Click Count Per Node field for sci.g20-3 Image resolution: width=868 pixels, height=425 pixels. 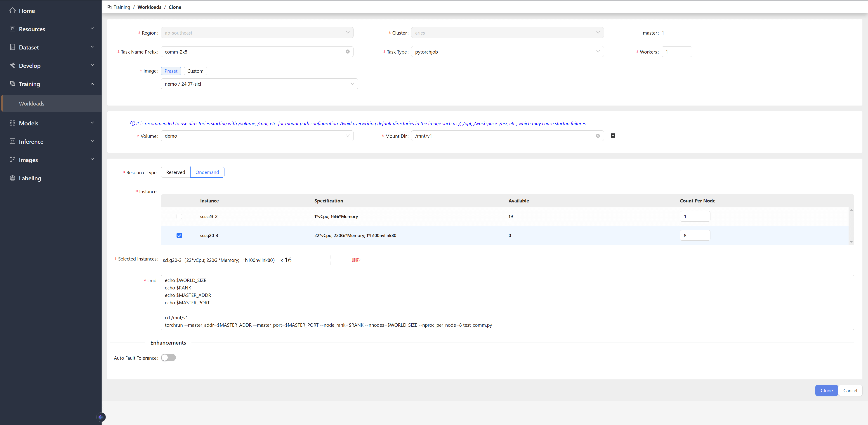pos(695,235)
